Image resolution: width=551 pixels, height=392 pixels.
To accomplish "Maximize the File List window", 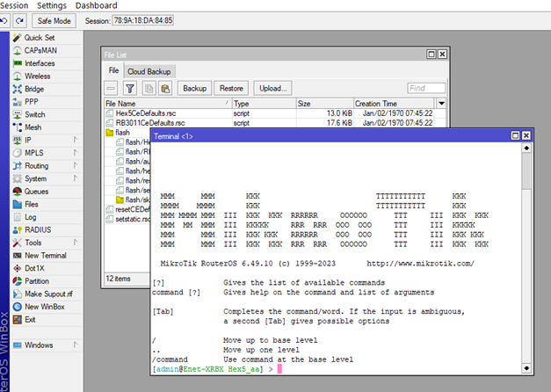I will 431,54.
